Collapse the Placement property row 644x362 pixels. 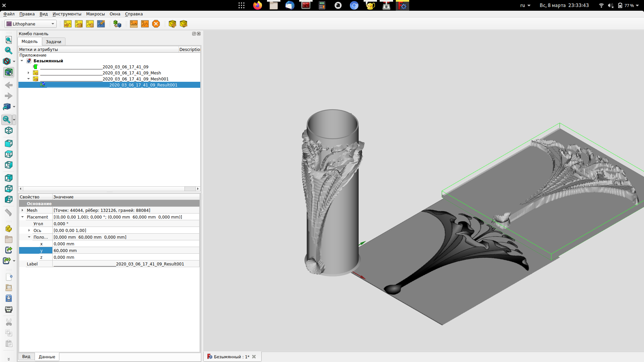click(x=22, y=217)
